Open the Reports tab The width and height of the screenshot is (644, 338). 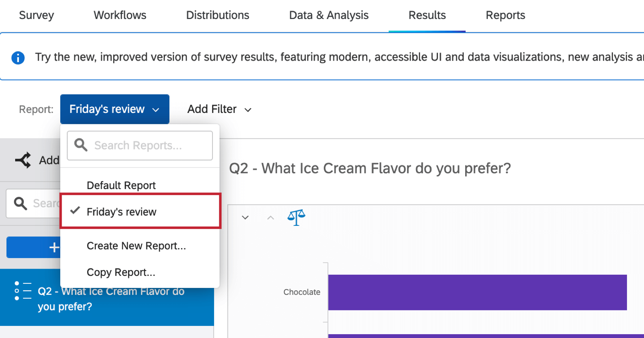click(x=505, y=15)
